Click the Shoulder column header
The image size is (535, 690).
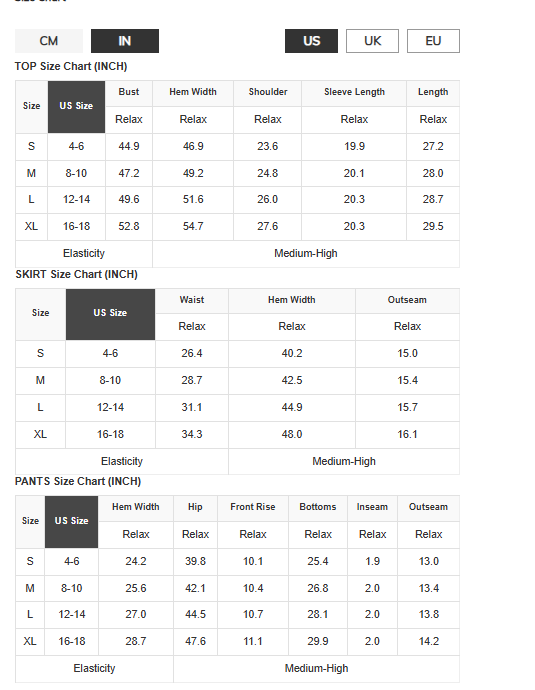[x=268, y=92]
